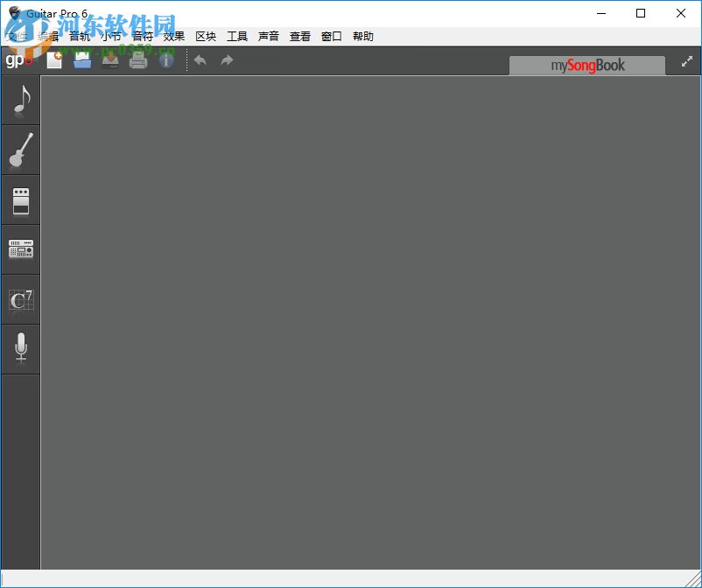Screen dimensions: 702x588
Task: Open the 音符 (Note) menu
Action: pos(143,36)
